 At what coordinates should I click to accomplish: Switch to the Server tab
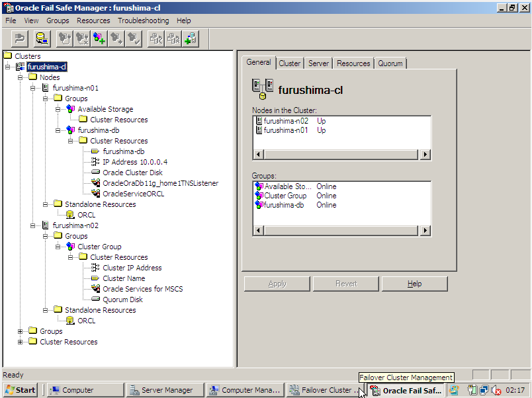[x=318, y=63]
